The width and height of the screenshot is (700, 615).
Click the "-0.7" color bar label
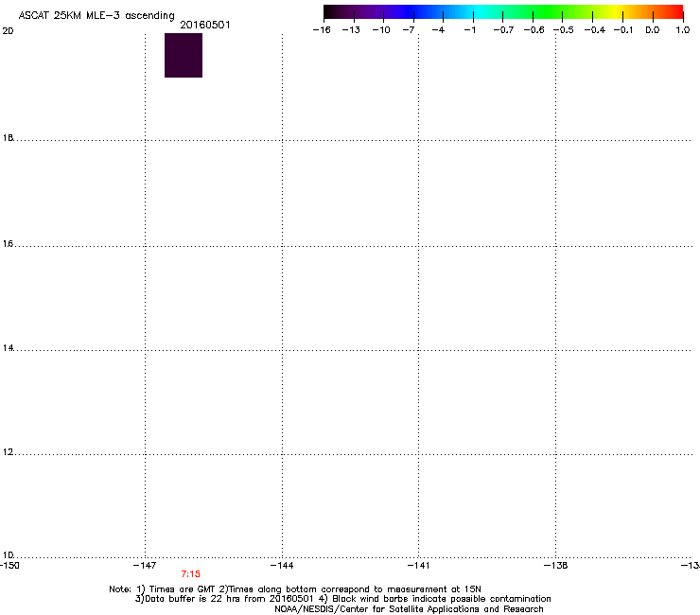[503, 30]
